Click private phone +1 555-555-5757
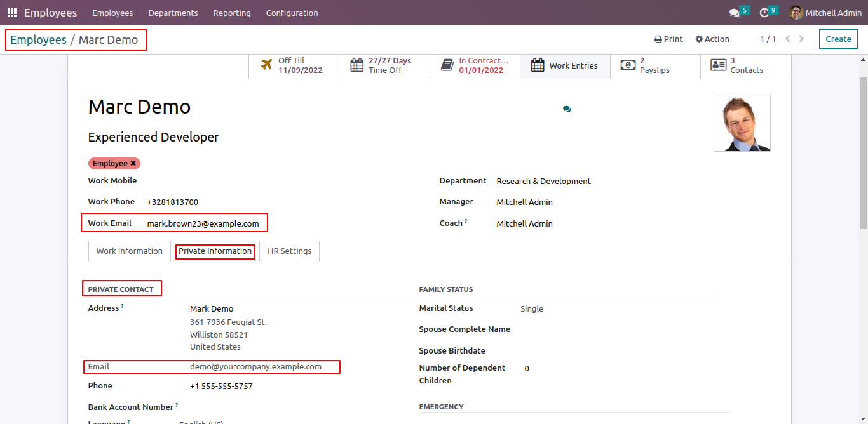 [221, 387]
